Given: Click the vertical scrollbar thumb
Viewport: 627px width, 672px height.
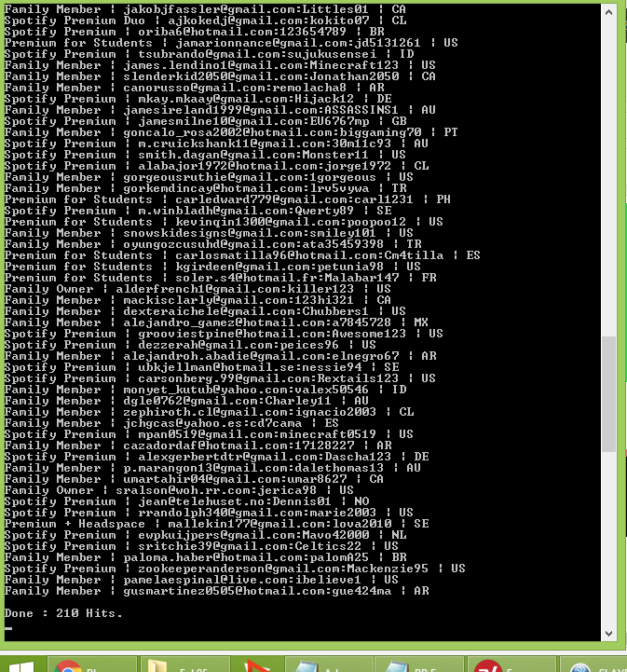Looking at the screenshot, I should pyautogui.click(x=608, y=394).
